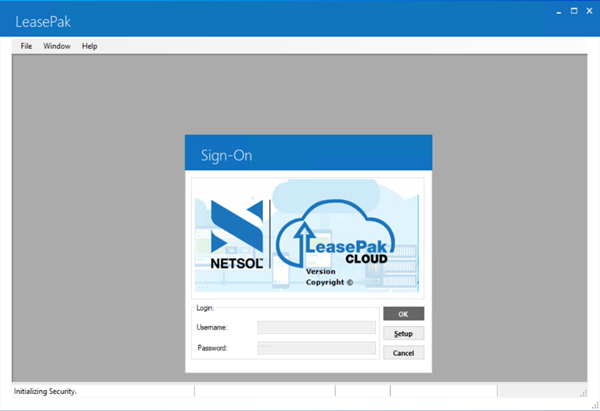Click the Sign-On dialog title

pyautogui.click(x=227, y=156)
